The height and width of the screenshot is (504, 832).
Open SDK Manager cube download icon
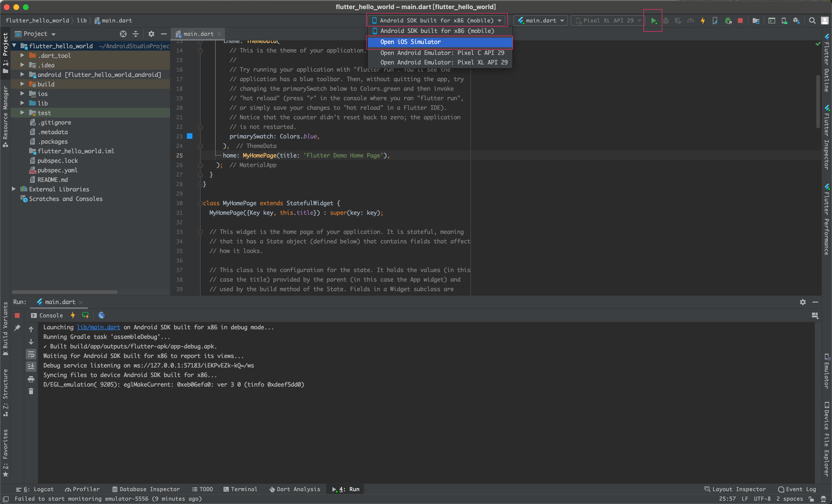(797, 21)
